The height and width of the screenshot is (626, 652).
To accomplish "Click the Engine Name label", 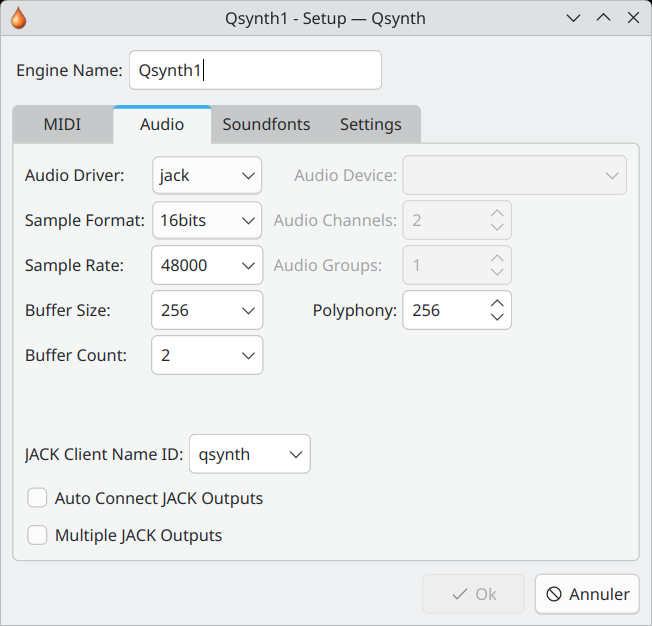I will [x=69, y=70].
